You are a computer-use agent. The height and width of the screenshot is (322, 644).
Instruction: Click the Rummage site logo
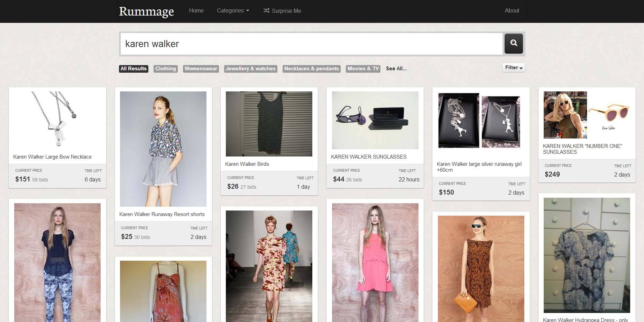point(146,11)
